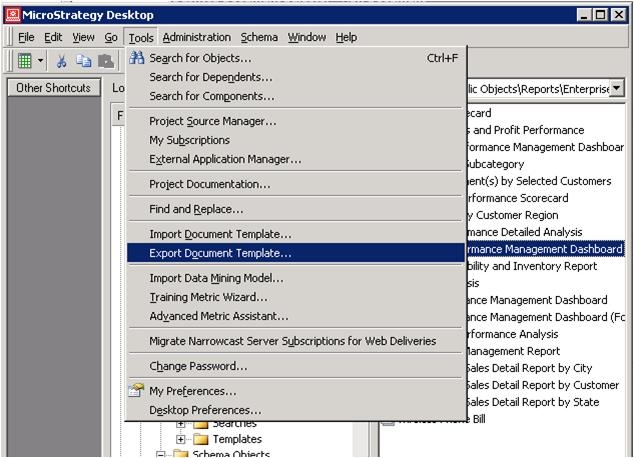Viewport: 634px width, 458px height.
Task: Select Desktop Preferences in Tools menu
Action: tap(205, 410)
